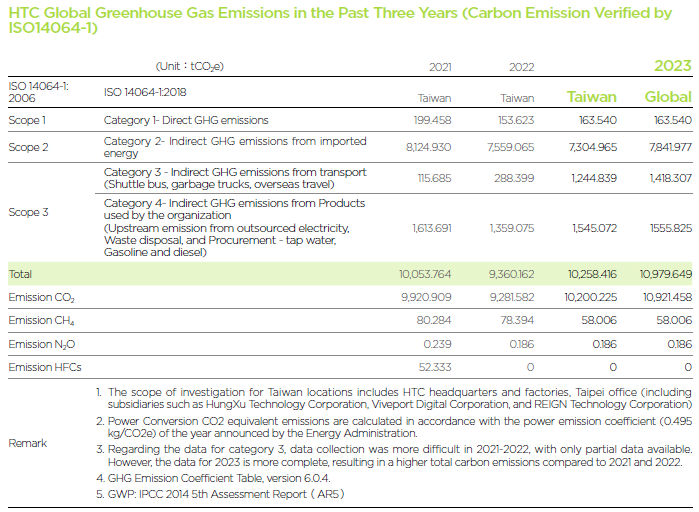Image resolution: width=699 pixels, height=512 pixels.
Task: Select 'Category 3 - Indirect GHG emissions from transport'
Action: tap(235, 172)
